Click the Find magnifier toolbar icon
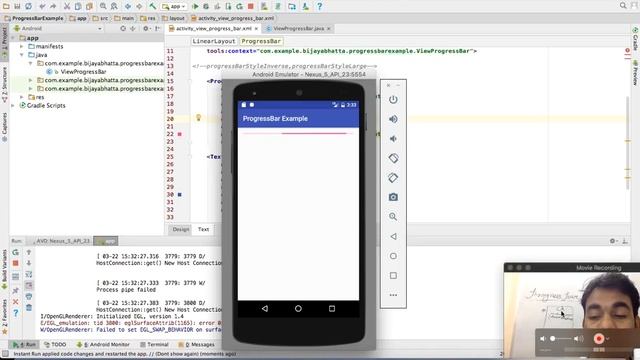 point(103,6)
